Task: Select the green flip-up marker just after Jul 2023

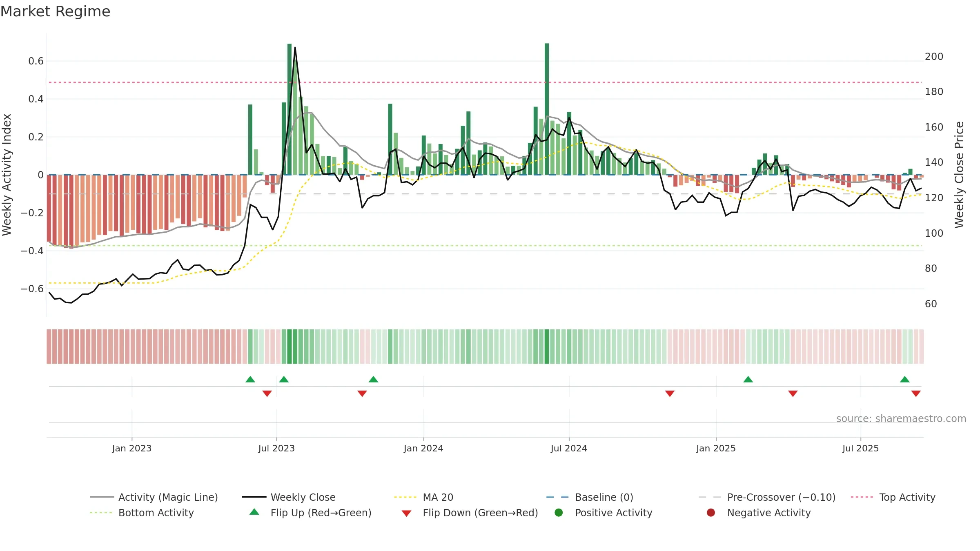Action: coord(284,380)
